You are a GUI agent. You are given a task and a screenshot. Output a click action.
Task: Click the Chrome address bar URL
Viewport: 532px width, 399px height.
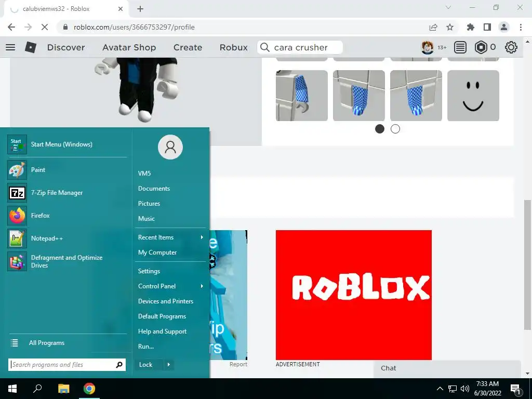tap(134, 27)
